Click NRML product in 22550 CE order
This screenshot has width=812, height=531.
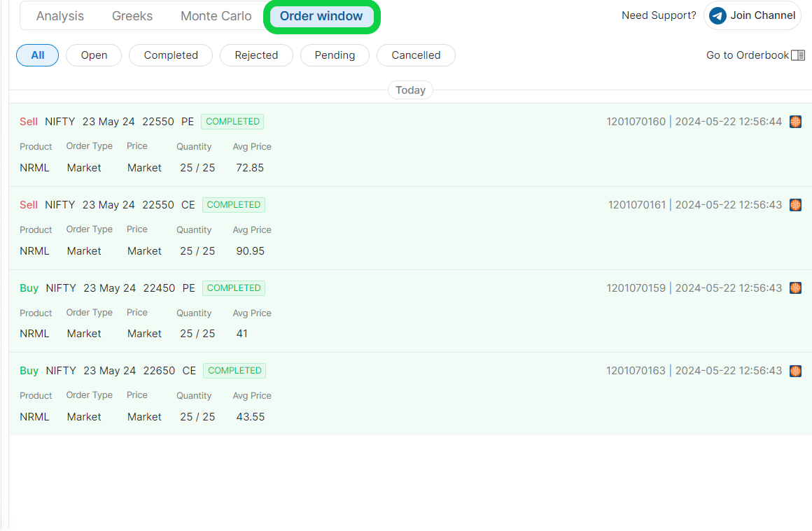[x=34, y=251]
